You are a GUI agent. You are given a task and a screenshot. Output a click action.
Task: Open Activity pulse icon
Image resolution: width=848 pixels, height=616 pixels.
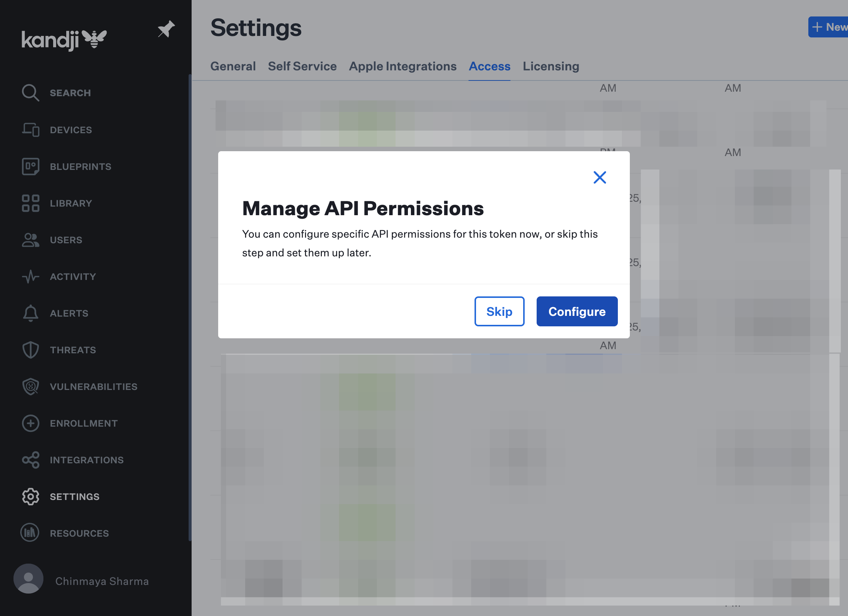tap(30, 277)
